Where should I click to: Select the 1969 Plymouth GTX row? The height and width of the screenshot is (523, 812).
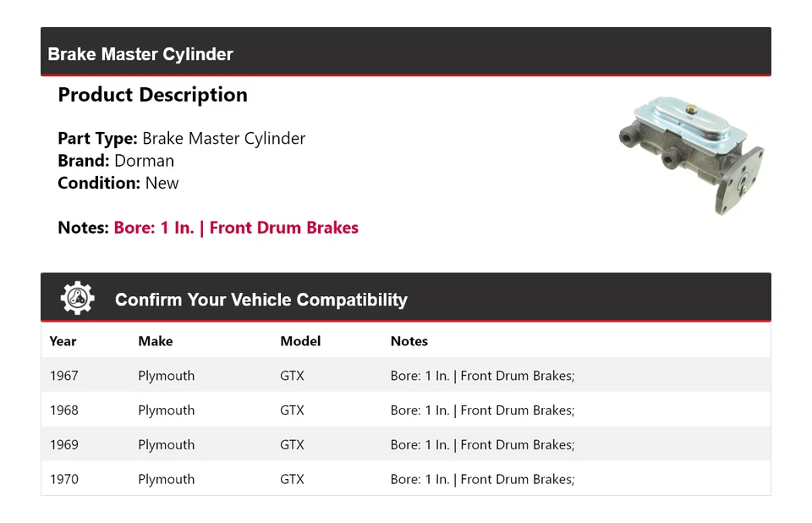pyautogui.click(x=405, y=445)
